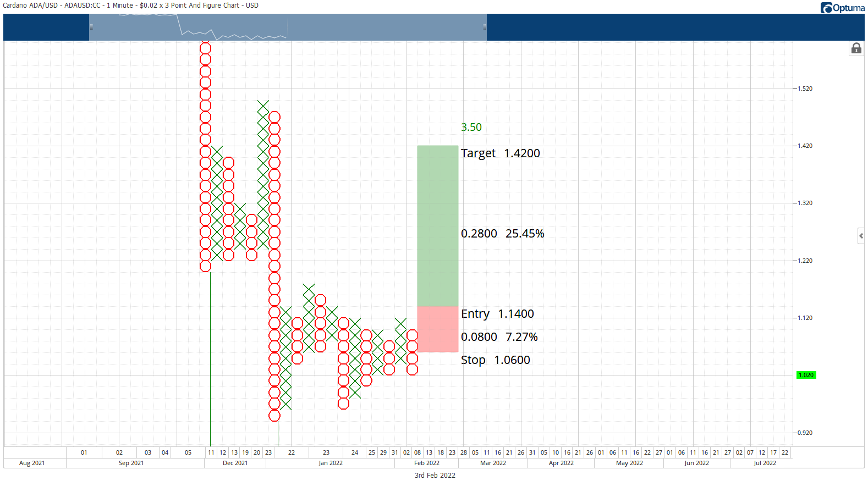
Task: Select the red stop-loss zone rectangle
Action: pos(438,329)
